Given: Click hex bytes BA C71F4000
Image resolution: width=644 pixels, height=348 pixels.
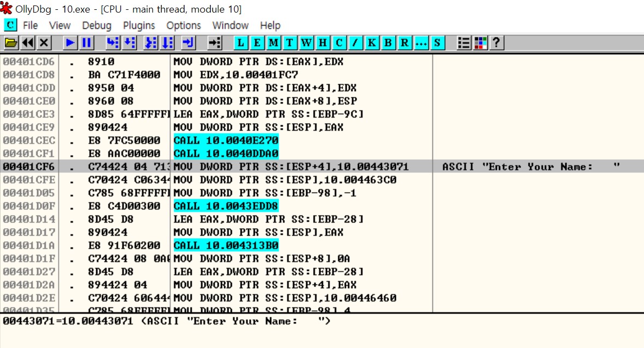Looking at the screenshot, I should 124,75.
